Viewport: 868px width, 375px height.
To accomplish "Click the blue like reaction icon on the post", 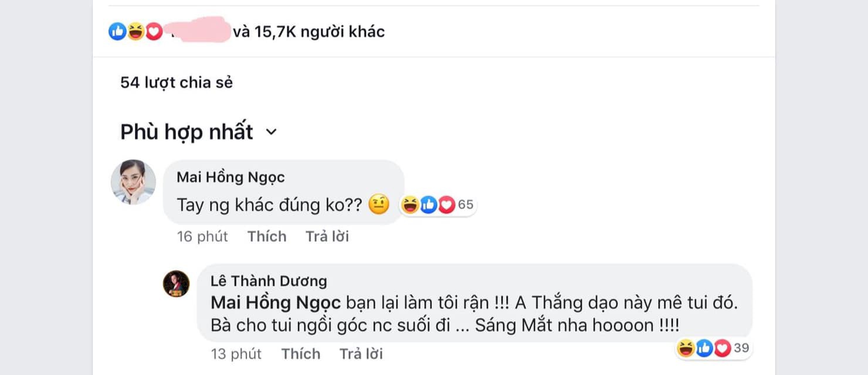I will coord(117,32).
